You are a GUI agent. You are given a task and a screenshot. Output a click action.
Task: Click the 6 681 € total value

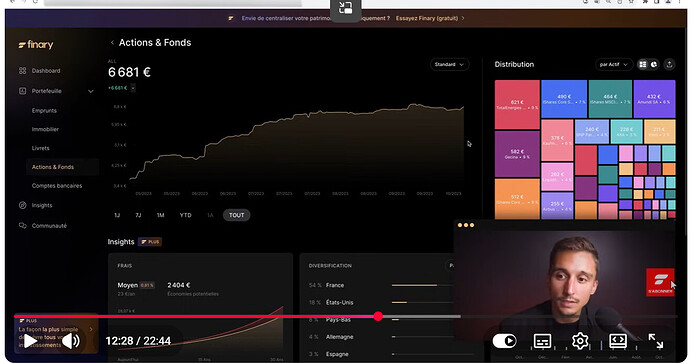(129, 72)
